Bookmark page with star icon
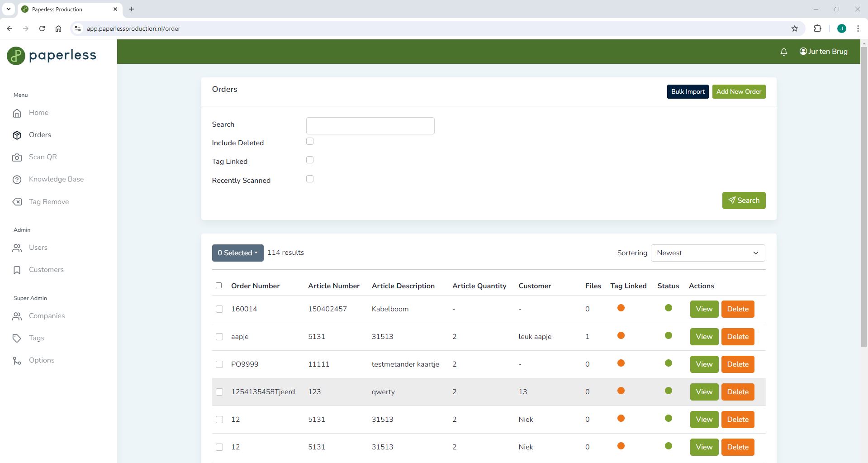The width and height of the screenshot is (868, 463). (x=794, y=29)
